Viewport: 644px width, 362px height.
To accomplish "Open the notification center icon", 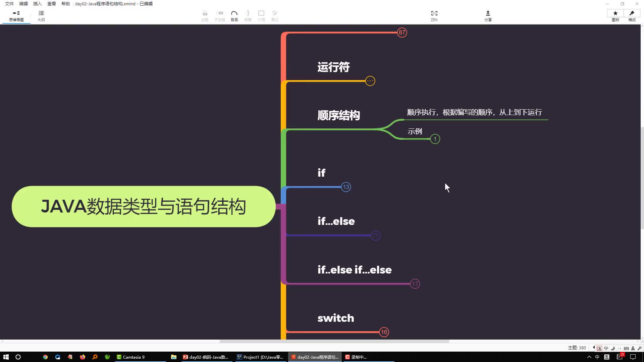I will pos(633,357).
